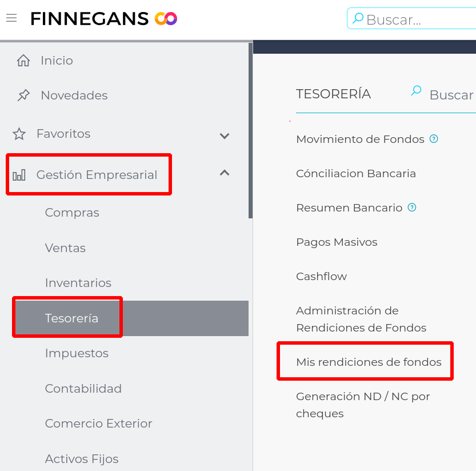Click the Inicio home icon
The width and height of the screenshot is (476, 471).
click(23, 61)
